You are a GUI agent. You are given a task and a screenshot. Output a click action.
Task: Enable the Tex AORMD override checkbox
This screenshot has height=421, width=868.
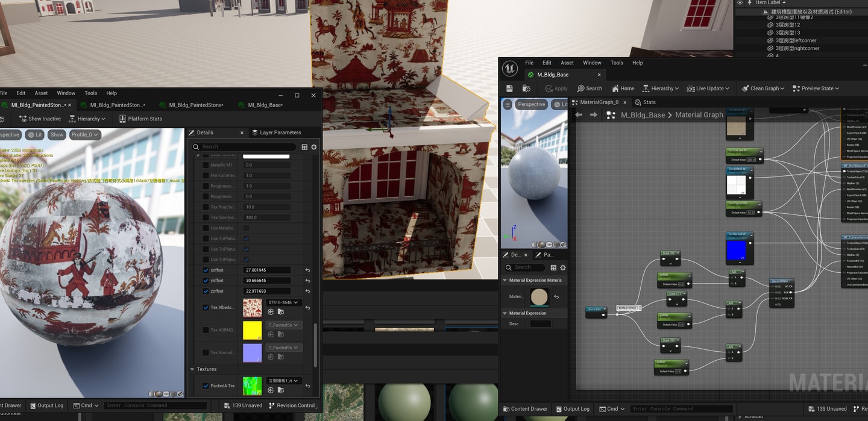206,330
